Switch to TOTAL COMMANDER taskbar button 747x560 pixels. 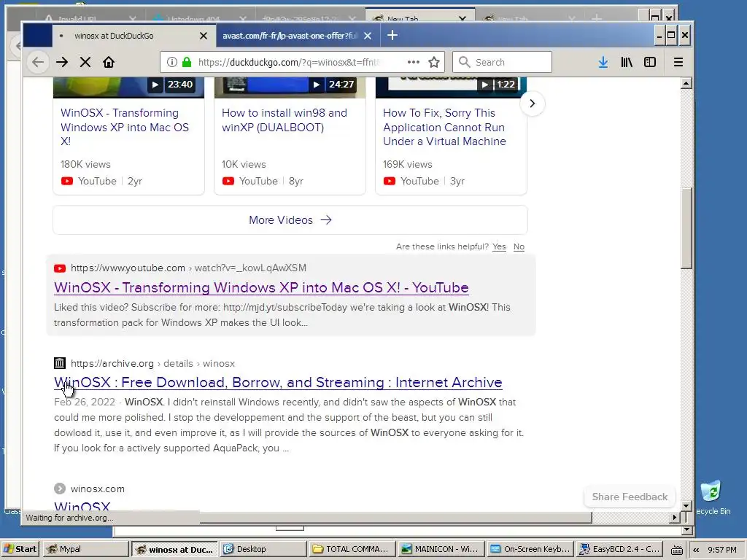coord(352,549)
